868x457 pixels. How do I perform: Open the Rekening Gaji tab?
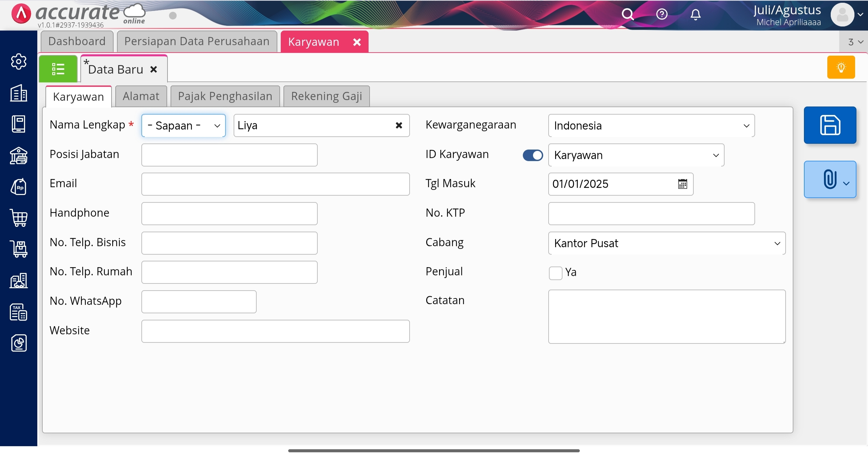(326, 96)
